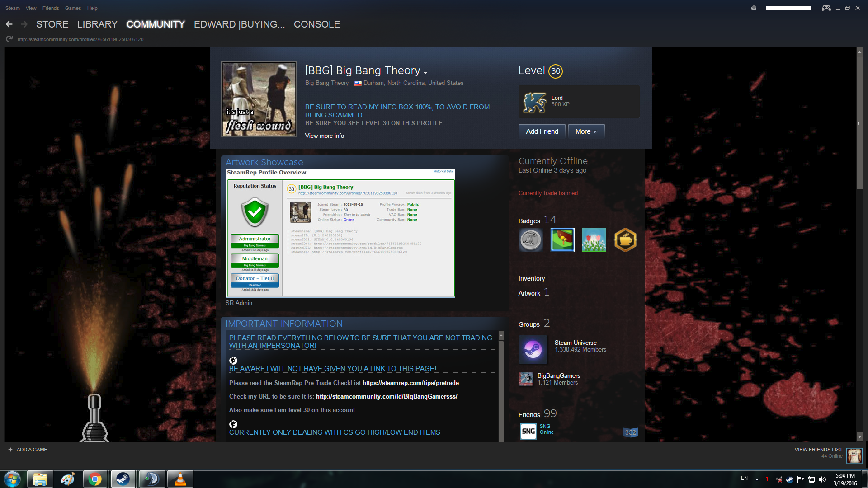Open the Lord 500 XP featured badge
The width and height of the screenshot is (868, 488).
tap(579, 102)
